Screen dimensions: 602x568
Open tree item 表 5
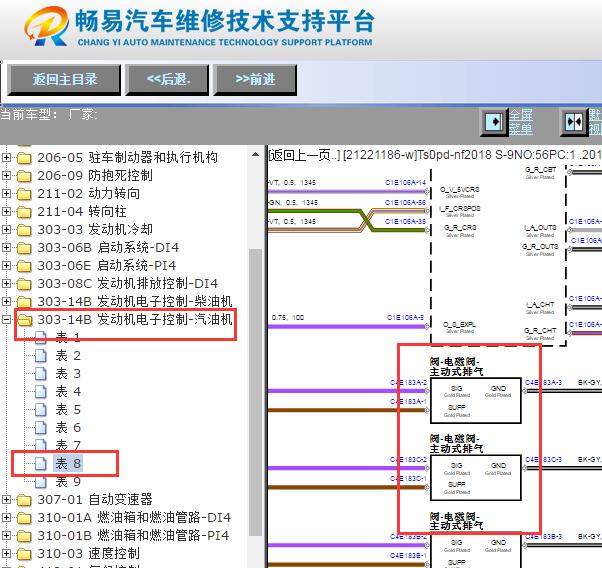[68, 410]
